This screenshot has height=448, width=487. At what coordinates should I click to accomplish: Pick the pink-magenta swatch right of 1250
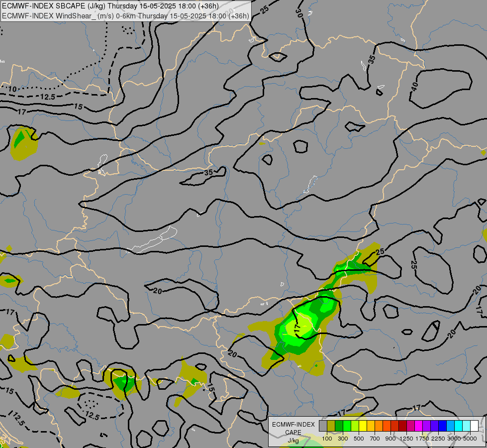(410, 426)
